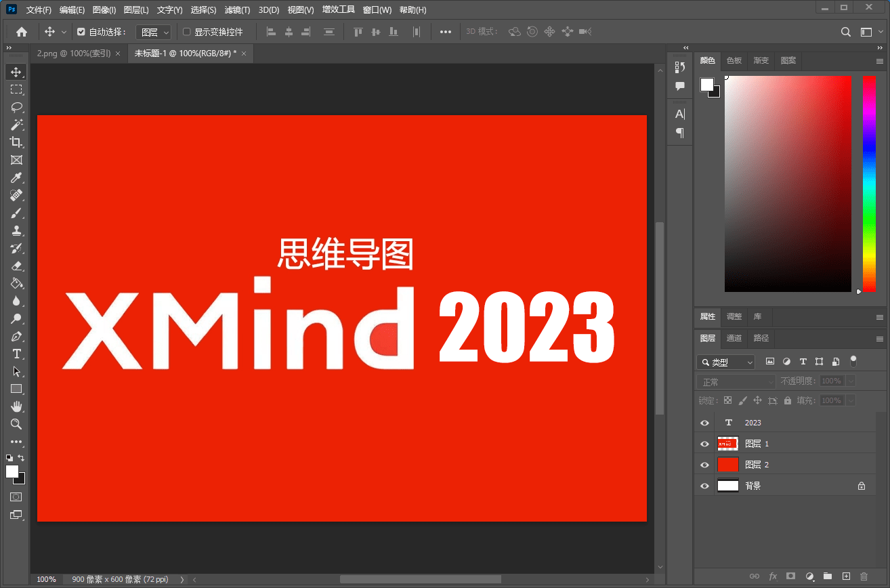Select the Magic Wand tool
The width and height of the screenshot is (890, 588).
click(16, 125)
